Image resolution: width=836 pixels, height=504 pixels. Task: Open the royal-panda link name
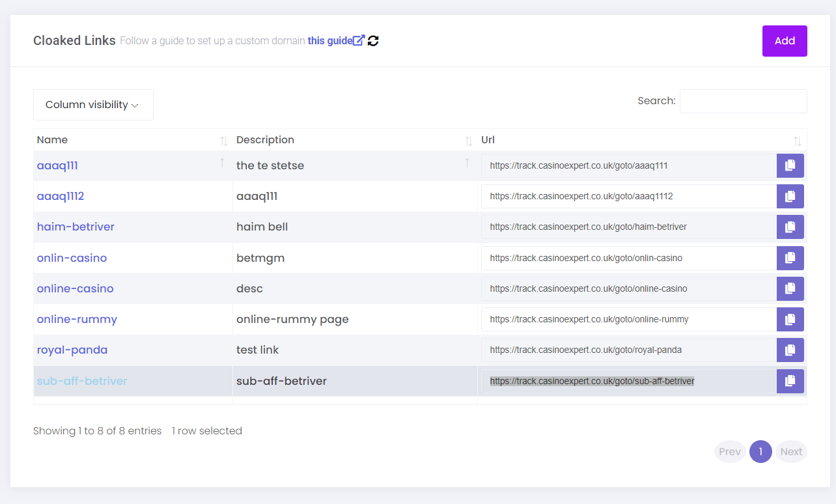click(72, 350)
